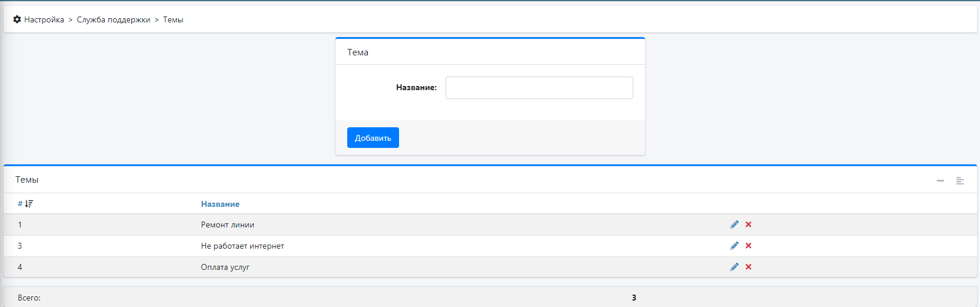Click the Тема form panel header

click(358, 52)
